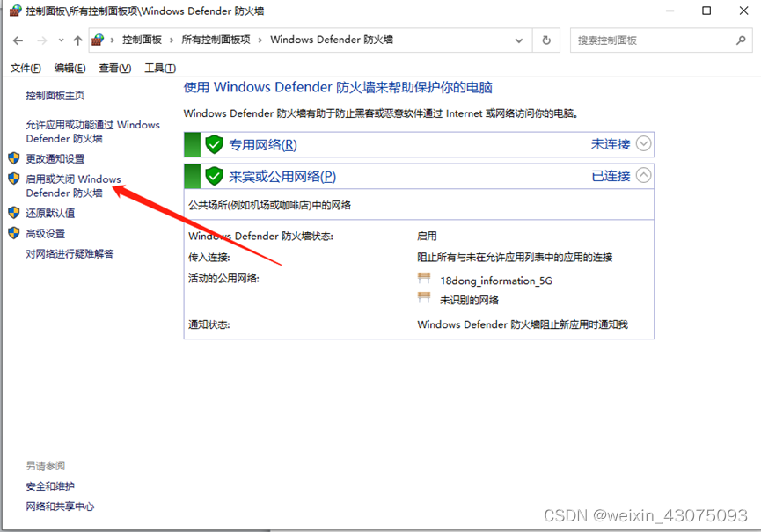
Task: Click shield icon beside 还原默认值
Action: [x=13, y=213]
